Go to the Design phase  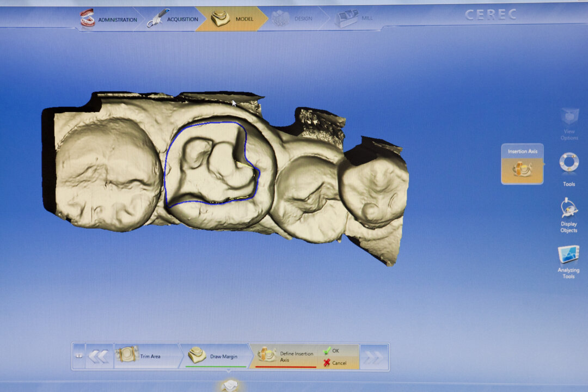pyautogui.click(x=293, y=18)
